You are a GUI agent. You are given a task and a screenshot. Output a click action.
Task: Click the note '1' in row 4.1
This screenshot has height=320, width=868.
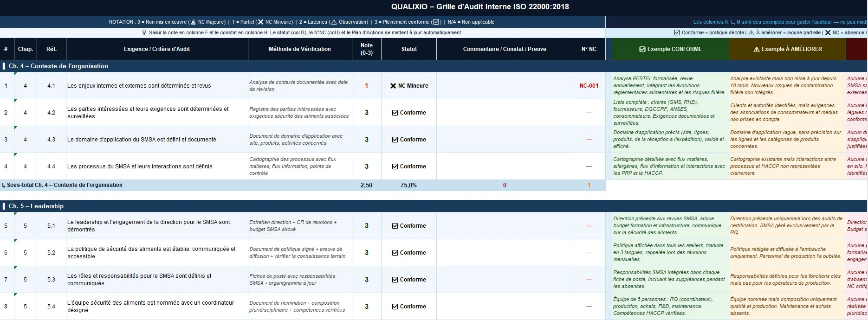(367, 86)
